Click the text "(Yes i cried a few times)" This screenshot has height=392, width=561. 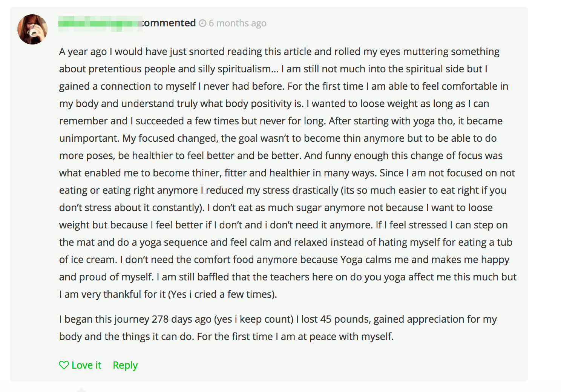(x=222, y=294)
